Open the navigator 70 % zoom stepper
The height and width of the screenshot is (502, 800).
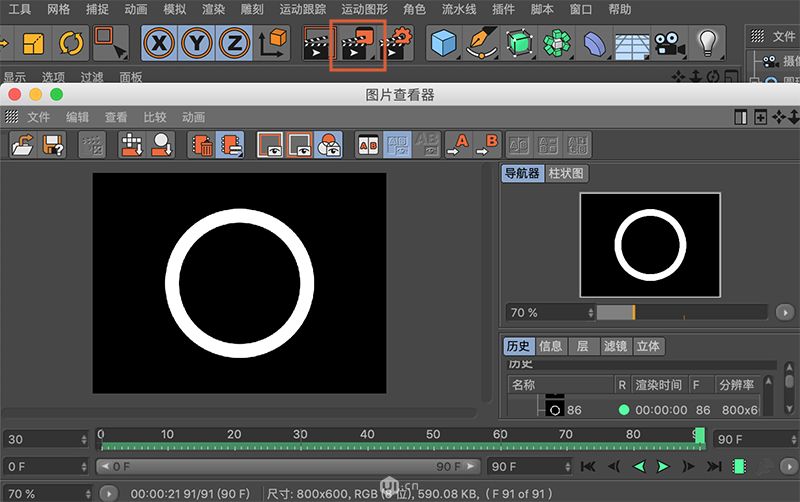click(589, 313)
